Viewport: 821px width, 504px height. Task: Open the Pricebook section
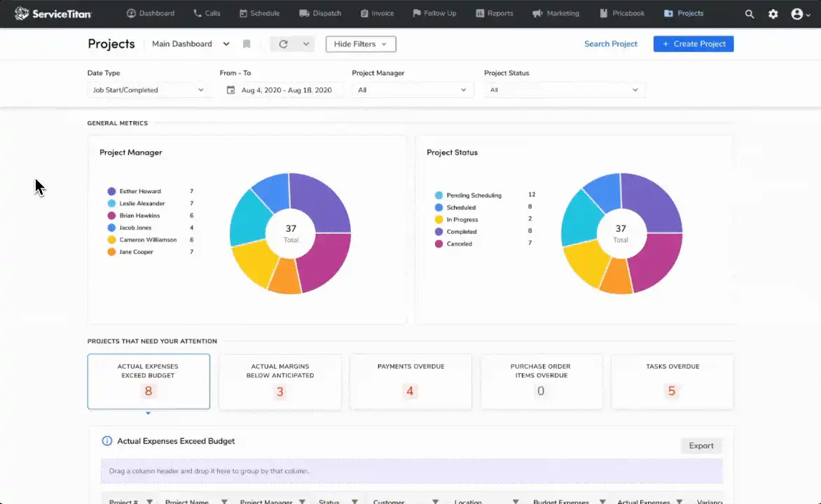pyautogui.click(x=622, y=13)
